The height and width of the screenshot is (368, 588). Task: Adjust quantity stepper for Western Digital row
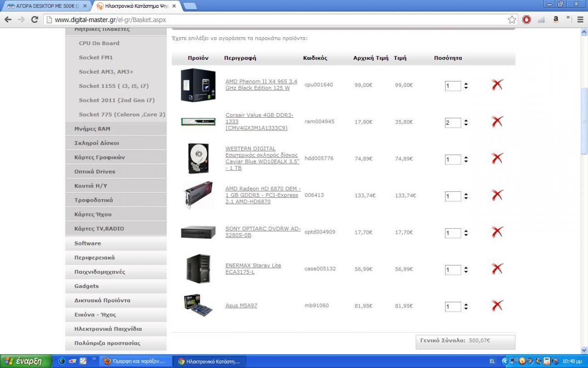click(x=466, y=159)
